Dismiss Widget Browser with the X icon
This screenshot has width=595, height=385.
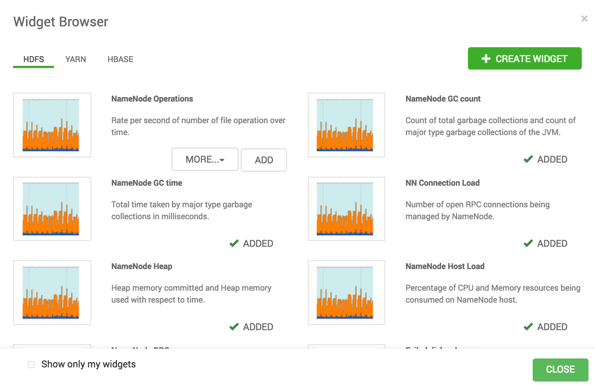point(584,19)
